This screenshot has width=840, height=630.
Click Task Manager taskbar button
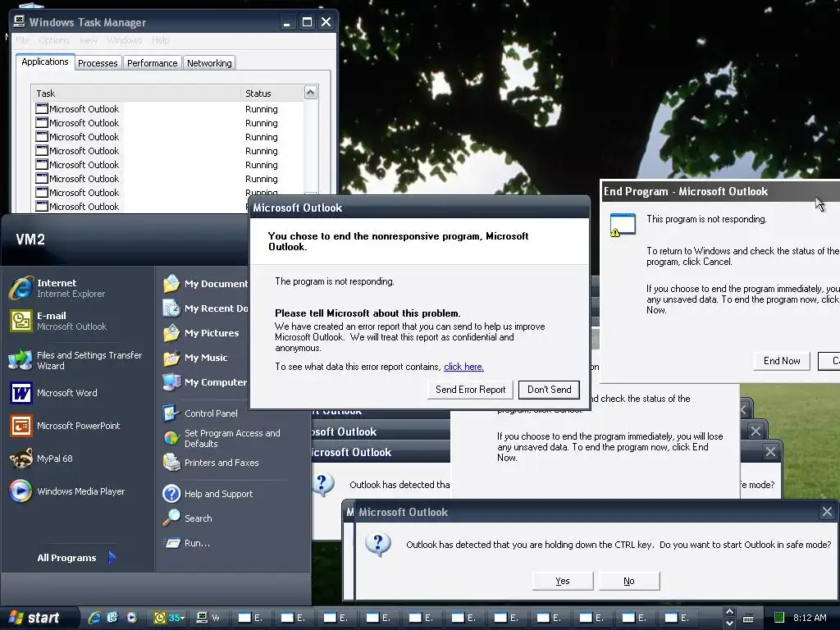coord(209,618)
